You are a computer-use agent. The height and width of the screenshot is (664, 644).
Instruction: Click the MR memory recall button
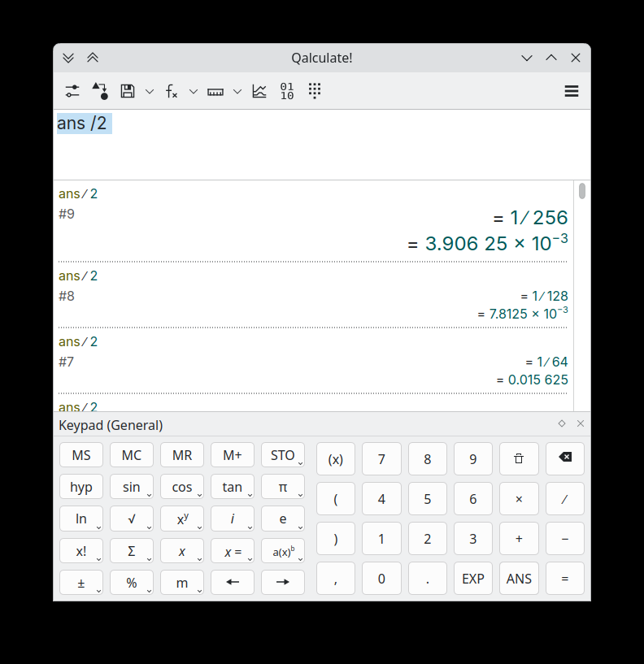point(182,455)
